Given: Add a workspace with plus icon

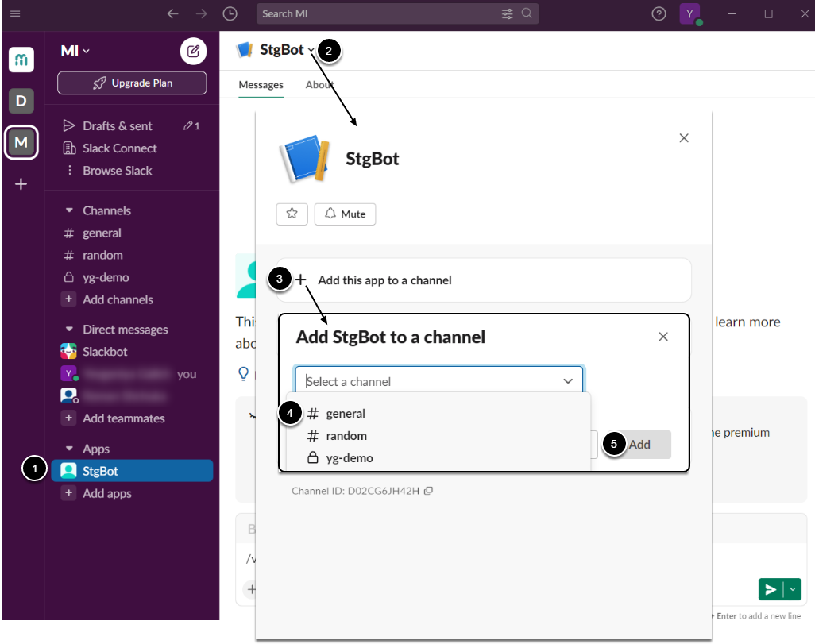Looking at the screenshot, I should tap(21, 184).
